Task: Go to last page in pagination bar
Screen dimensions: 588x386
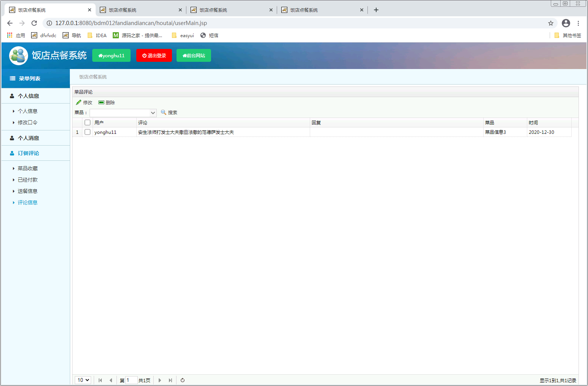Action: [170, 380]
